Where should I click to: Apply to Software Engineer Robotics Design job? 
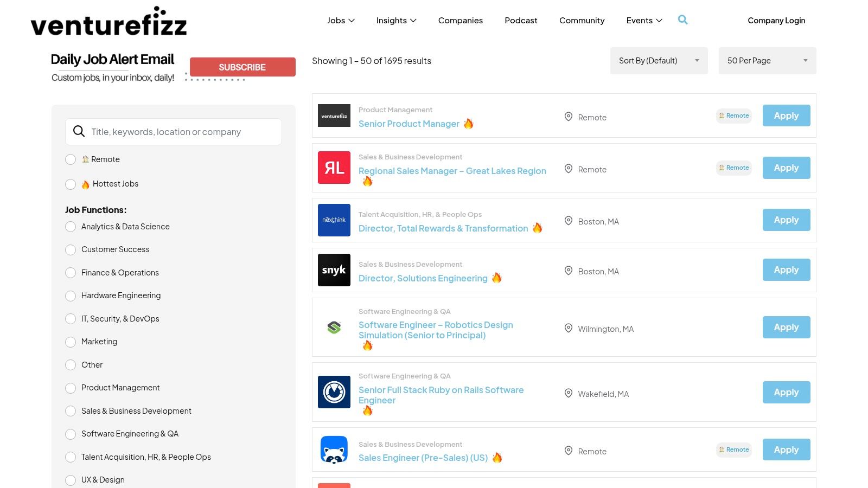point(787,327)
